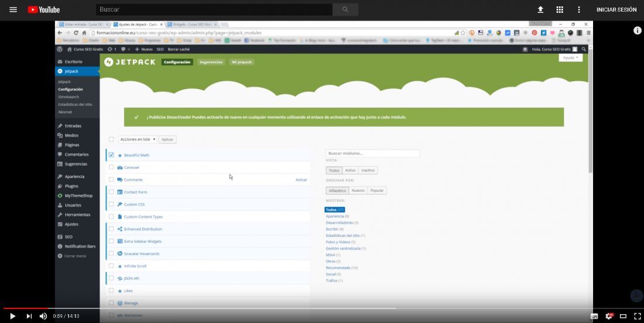This screenshot has height=323, width=644.
Task: Filter modules view by Inactivo
Action: (368, 170)
